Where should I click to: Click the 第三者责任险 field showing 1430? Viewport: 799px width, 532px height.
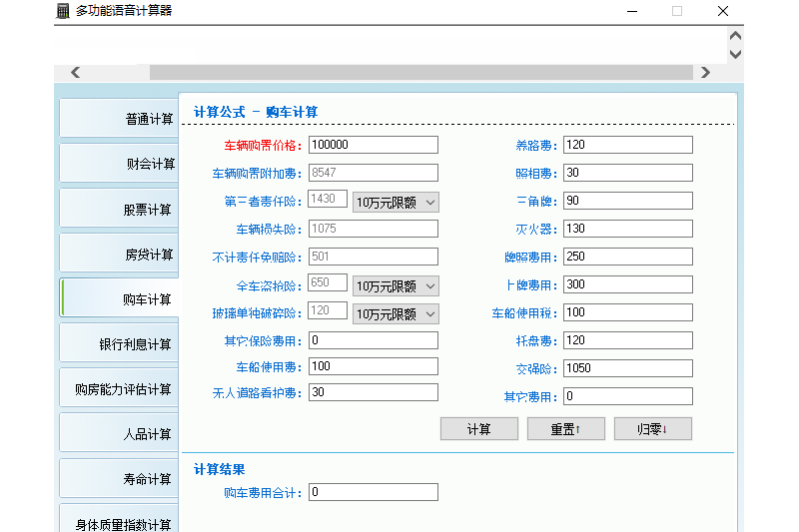[x=328, y=199]
